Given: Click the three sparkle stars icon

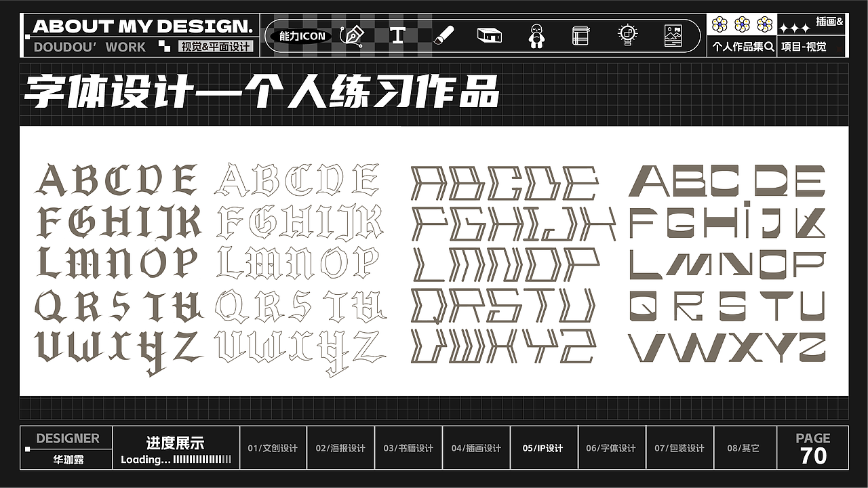Looking at the screenshot, I should (794, 28).
